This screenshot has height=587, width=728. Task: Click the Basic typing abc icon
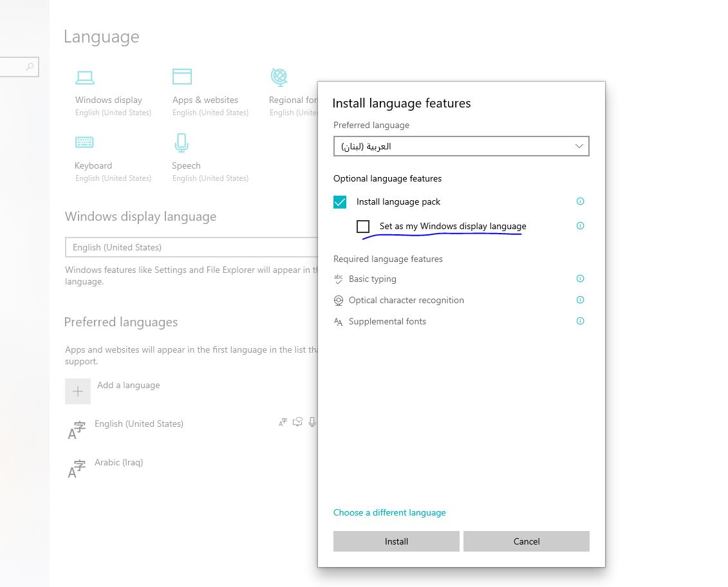tap(339, 279)
